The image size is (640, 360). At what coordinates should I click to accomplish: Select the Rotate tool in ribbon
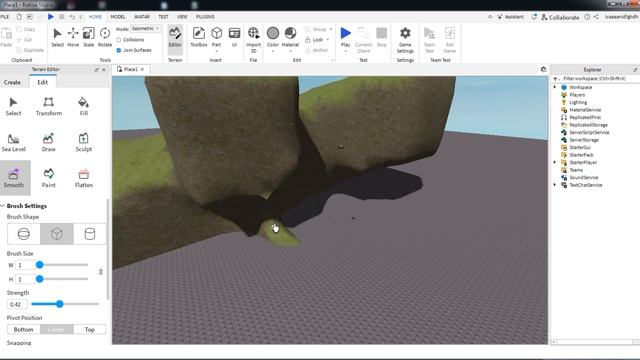[x=105, y=37]
